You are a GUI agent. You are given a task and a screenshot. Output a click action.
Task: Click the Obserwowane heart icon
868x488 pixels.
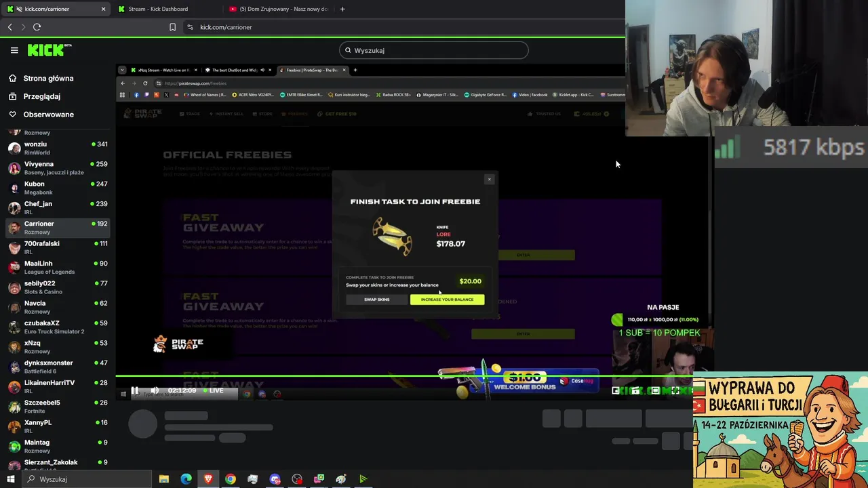click(12, 115)
